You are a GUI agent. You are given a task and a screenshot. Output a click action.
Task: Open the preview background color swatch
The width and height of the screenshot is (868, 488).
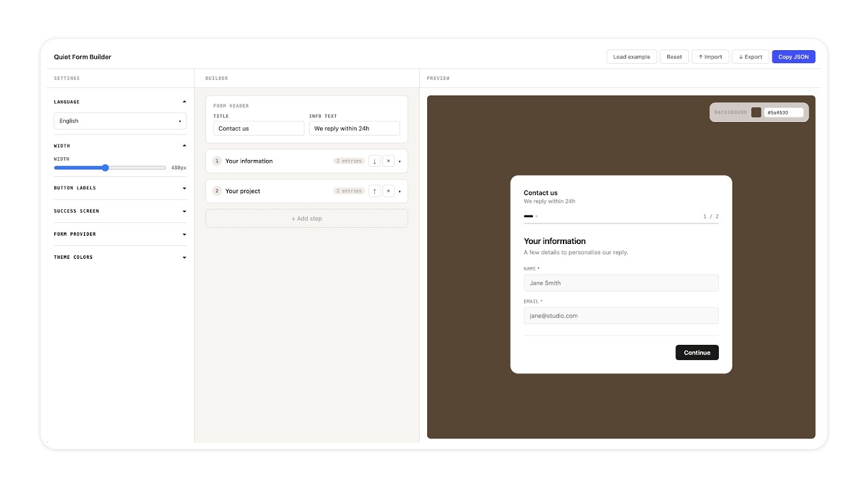click(x=756, y=113)
